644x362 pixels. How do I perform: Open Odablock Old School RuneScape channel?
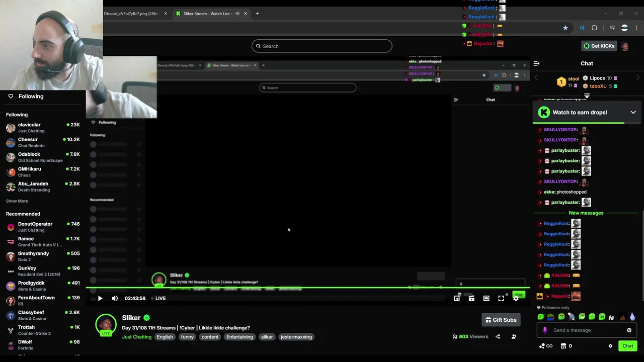coord(43,157)
